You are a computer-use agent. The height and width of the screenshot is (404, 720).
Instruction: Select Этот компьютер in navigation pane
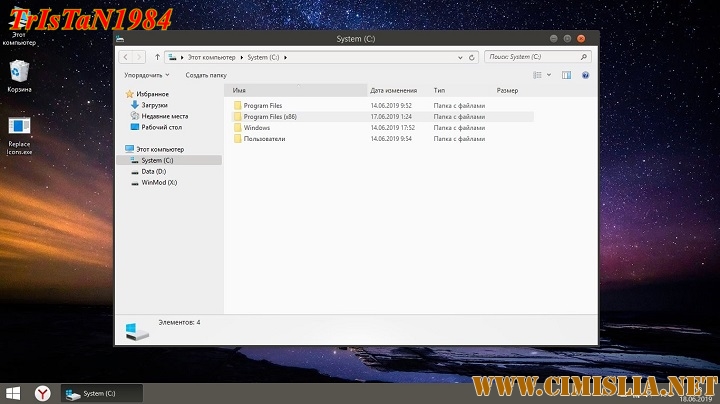click(x=160, y=149)
